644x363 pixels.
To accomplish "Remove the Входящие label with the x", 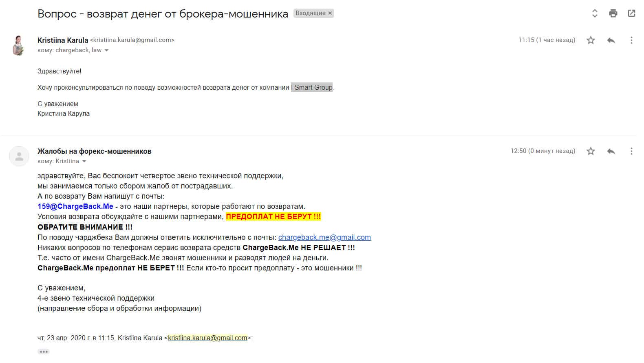I will click(x=330, y=13).
